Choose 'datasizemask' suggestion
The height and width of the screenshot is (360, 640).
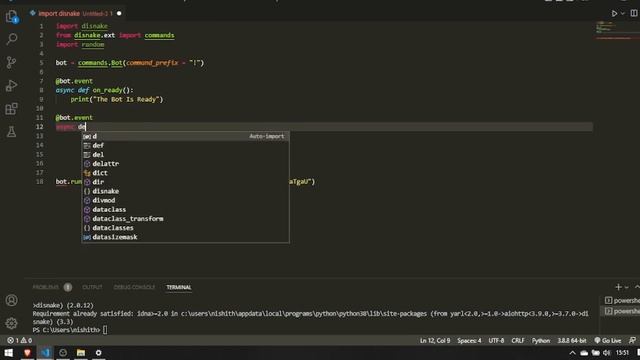coord(185,237)
